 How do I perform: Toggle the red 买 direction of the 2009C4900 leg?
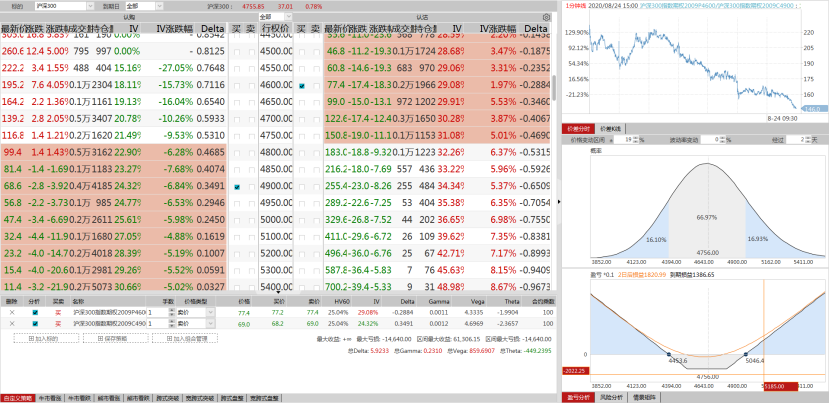coord(58,324)
